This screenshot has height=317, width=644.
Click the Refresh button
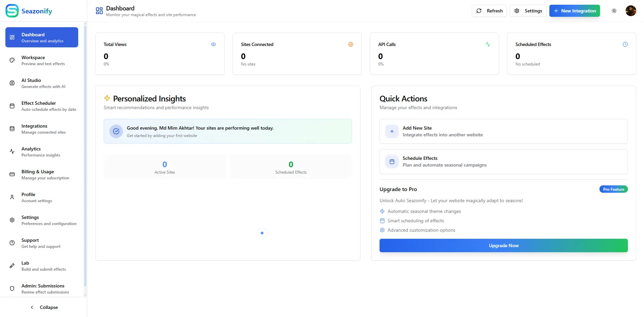click(489, 11)
